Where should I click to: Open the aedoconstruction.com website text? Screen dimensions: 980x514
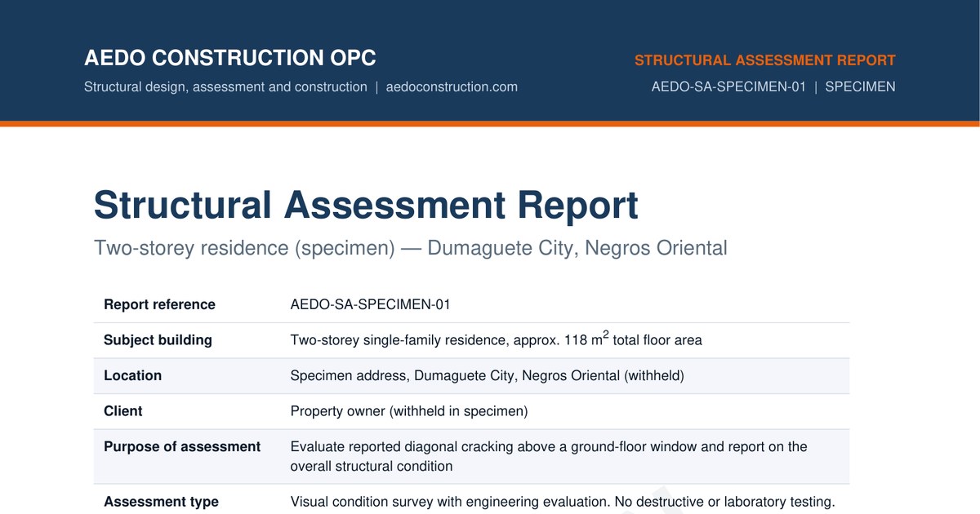(x=452, y=86)
